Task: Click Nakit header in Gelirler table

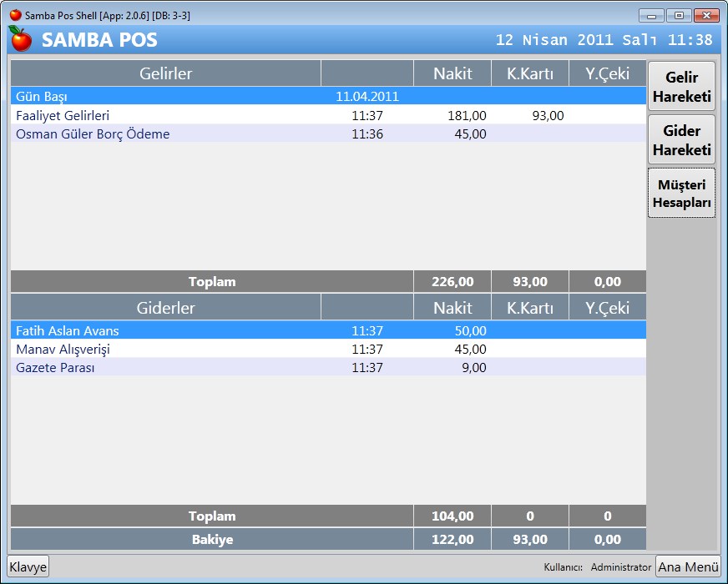Action: [x=452, y=73]
